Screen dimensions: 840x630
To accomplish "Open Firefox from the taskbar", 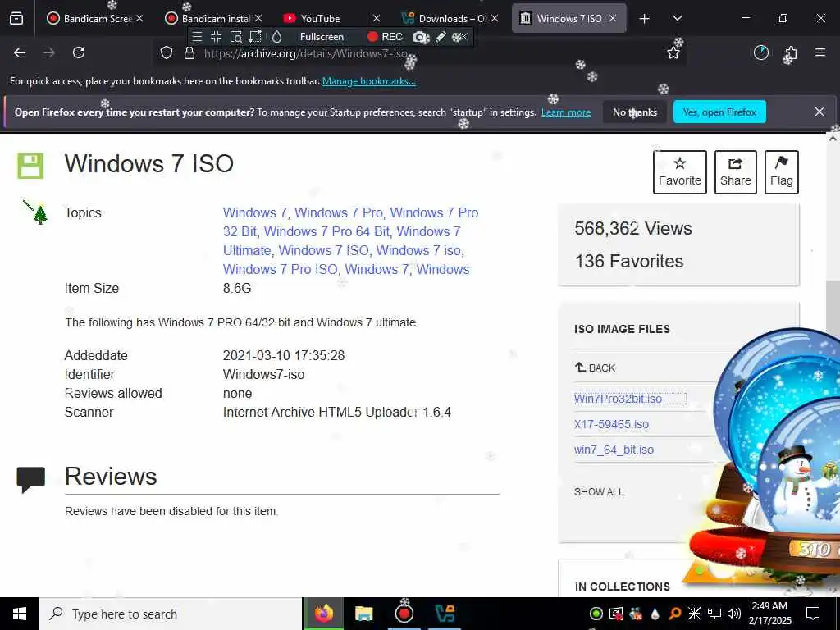I will (323, 614).
